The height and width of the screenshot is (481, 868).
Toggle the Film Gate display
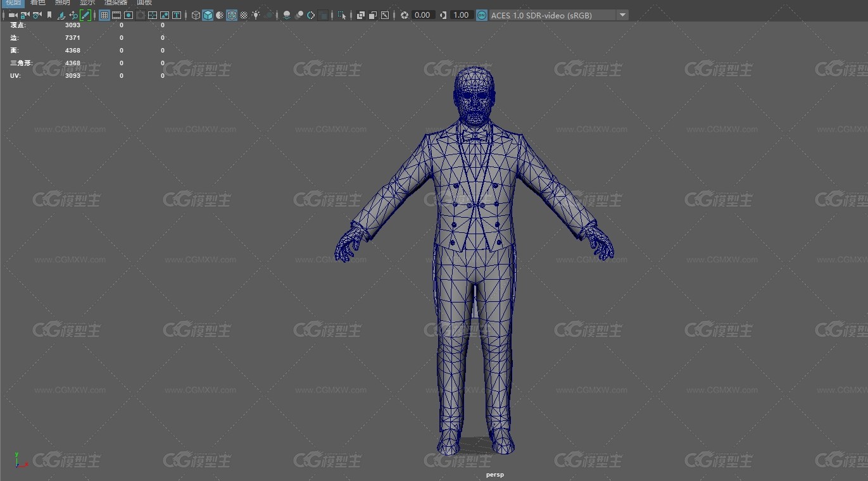[x=116, y=15]
